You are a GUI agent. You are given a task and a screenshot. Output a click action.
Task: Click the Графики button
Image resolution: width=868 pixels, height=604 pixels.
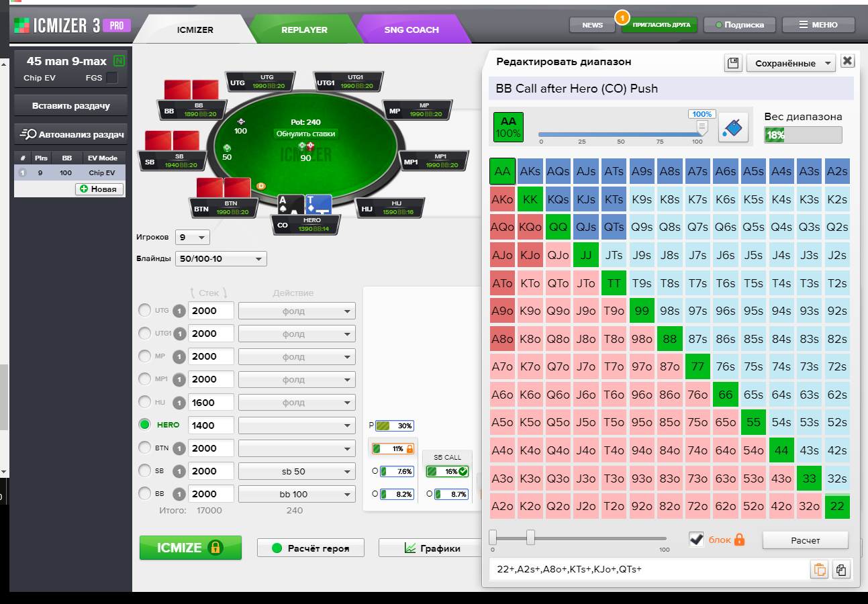[432, 548]
